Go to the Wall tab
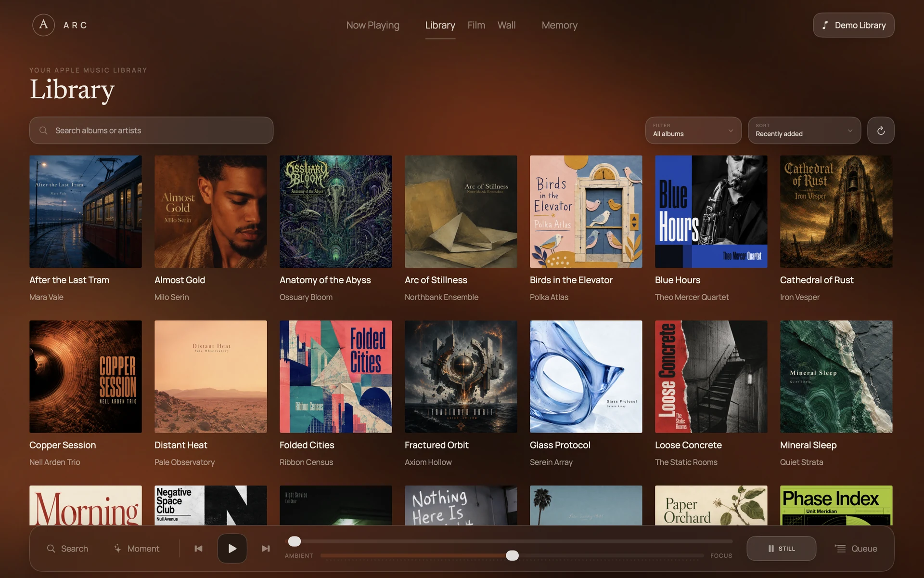 point(506,25)
